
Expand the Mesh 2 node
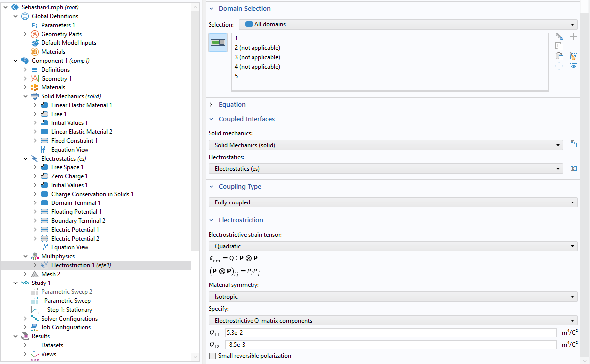coord(25,274)
